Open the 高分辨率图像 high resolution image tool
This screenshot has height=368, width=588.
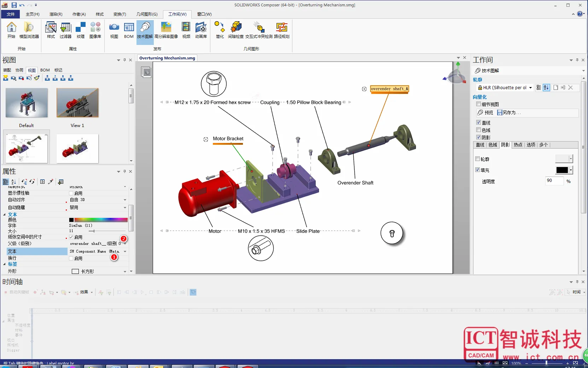166,30
